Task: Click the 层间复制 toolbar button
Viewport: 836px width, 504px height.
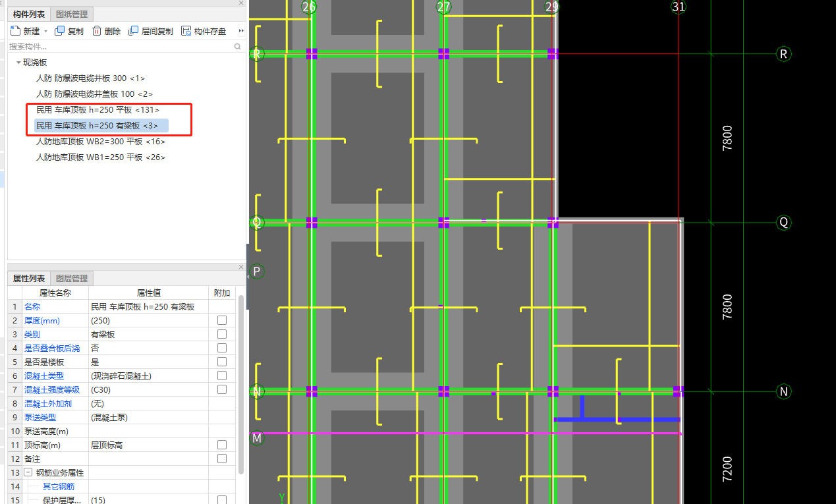Action: (151, 31)
